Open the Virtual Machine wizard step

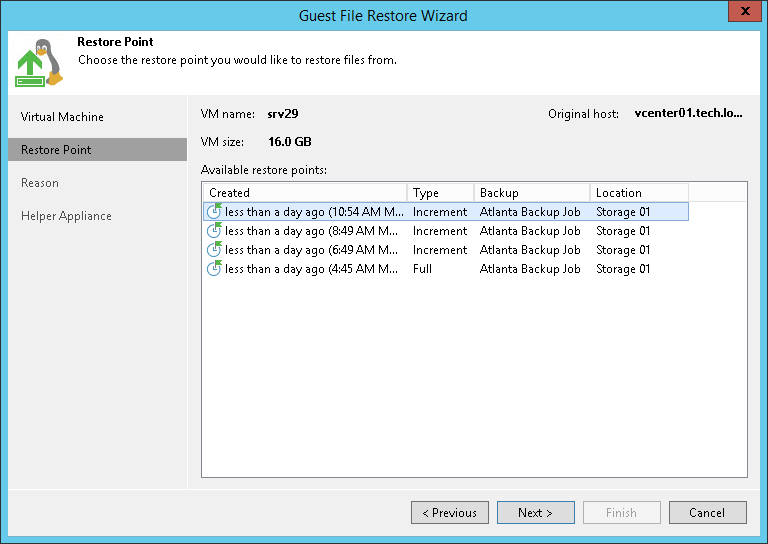click(x=62, y=117)
